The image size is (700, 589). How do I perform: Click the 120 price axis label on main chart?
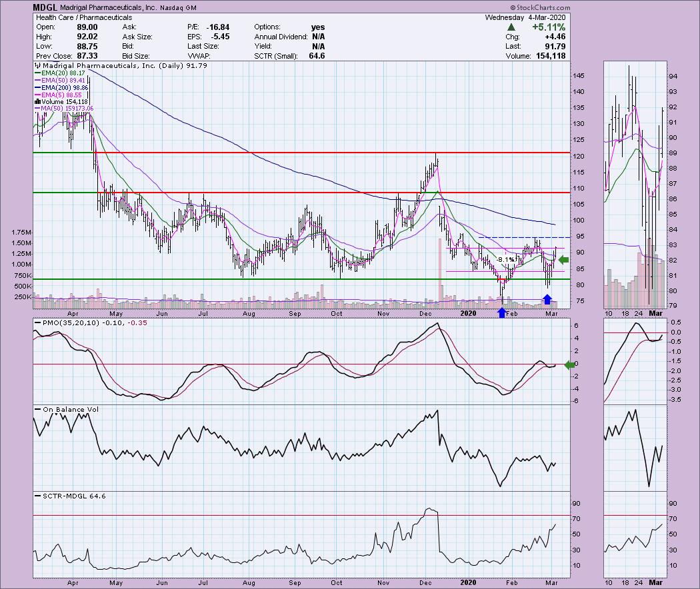point(579,156)
